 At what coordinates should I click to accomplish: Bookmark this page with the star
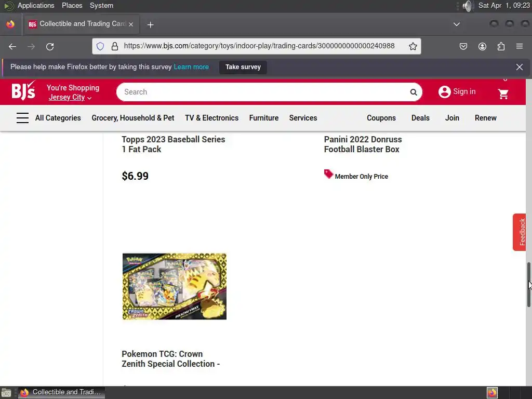point(413,46)
